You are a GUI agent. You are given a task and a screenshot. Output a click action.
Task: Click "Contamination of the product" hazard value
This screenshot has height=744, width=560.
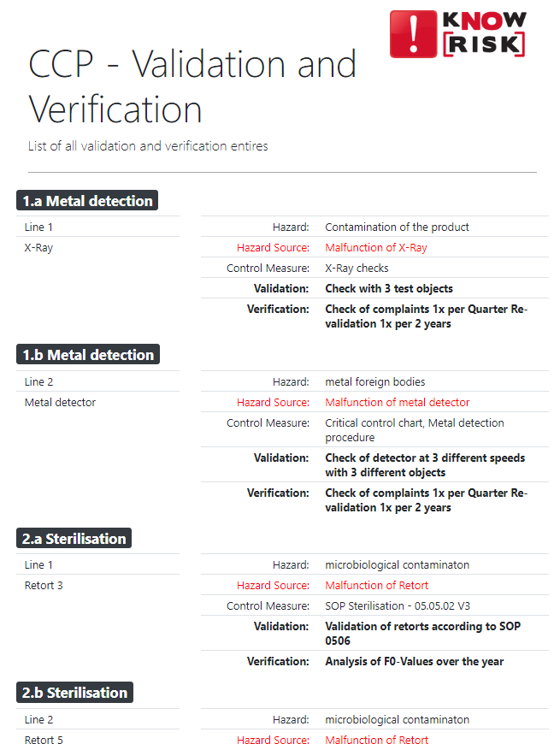[397, 227]
